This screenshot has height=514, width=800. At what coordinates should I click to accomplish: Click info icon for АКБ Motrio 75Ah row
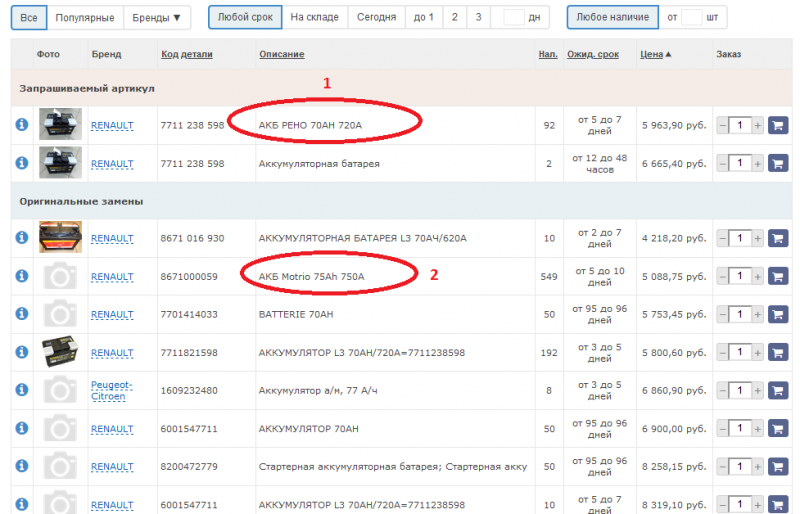click(x=21, y=276)
